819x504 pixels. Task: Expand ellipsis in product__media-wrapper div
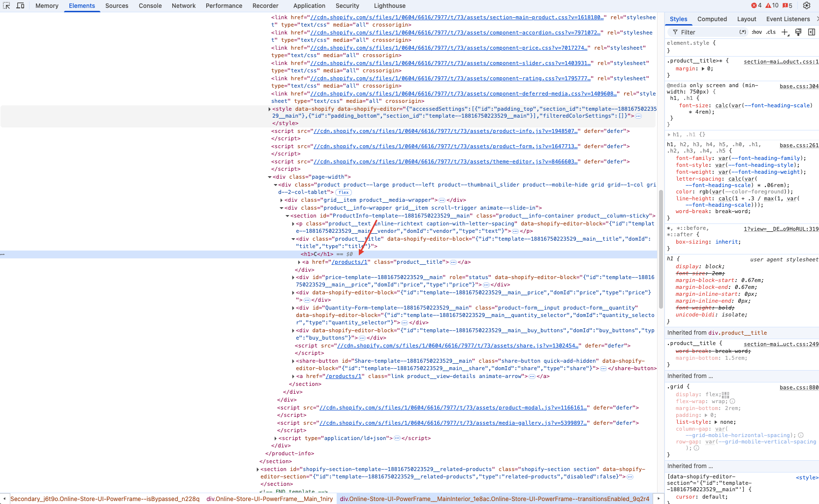coord(442,200)
